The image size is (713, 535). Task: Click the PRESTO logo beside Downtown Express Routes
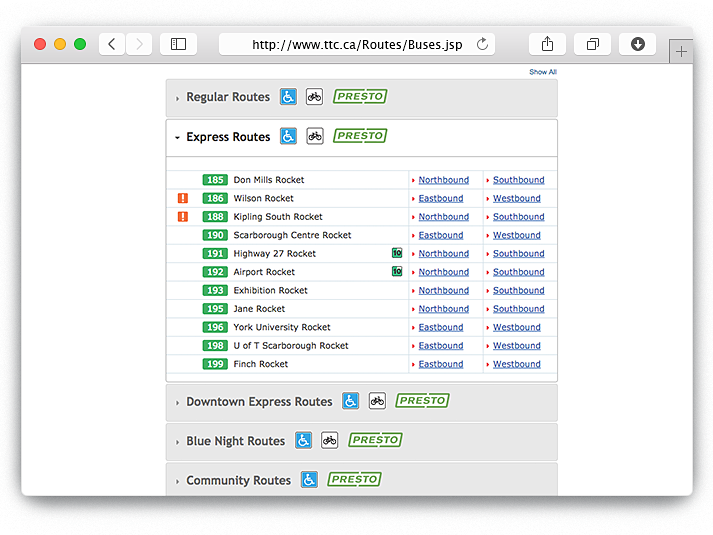(422, 400)
